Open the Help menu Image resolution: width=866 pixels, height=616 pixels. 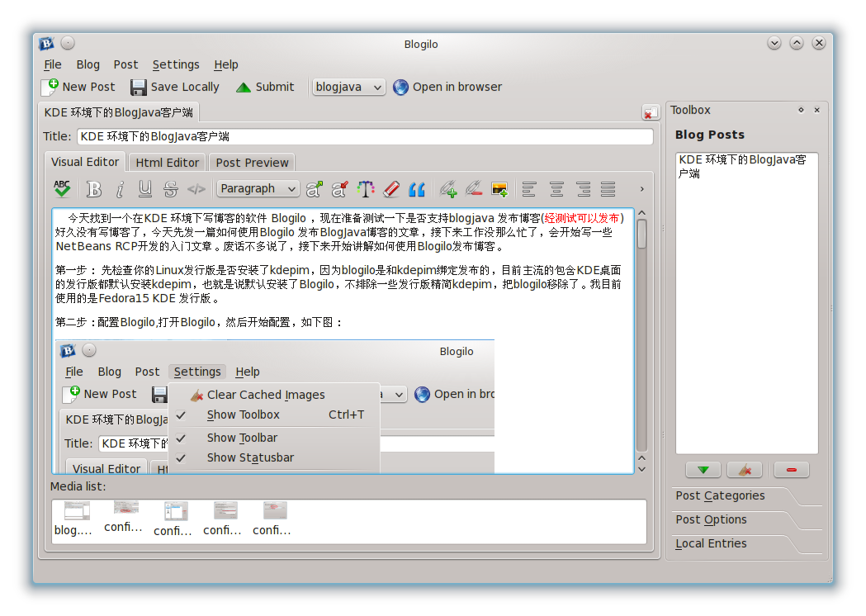(x=226, y=64)
